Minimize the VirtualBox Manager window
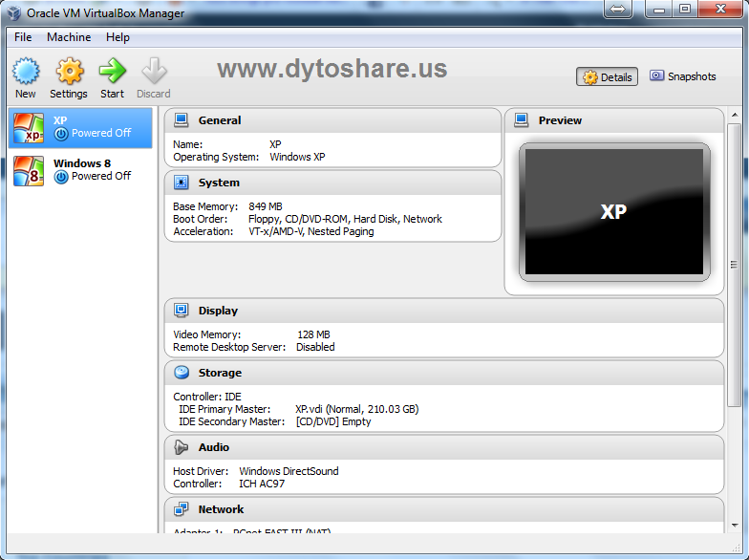Image resolution: width=749 pixels, height=560 pixels. tap(659, 10)
